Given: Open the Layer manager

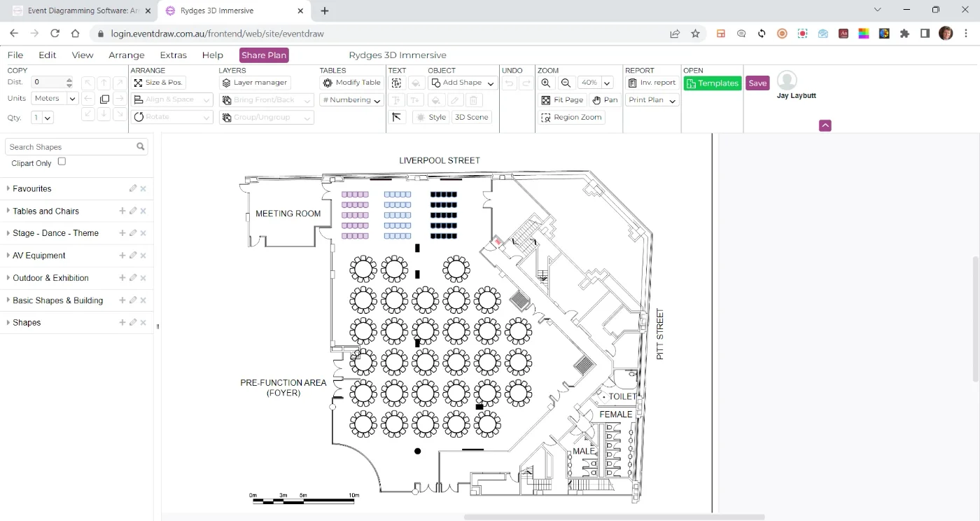Looking at the screenshot, I should [x=255, y=83].
